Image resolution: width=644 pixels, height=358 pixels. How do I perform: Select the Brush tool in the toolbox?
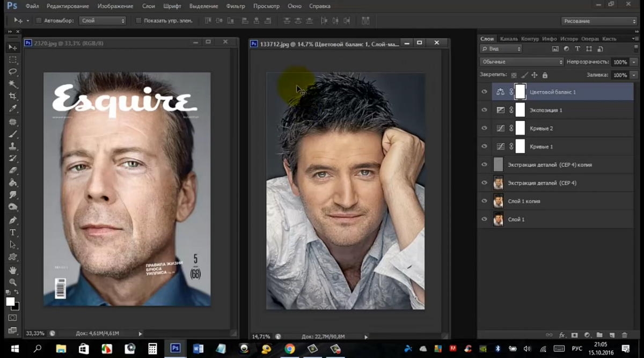click(x=13, y=134)
